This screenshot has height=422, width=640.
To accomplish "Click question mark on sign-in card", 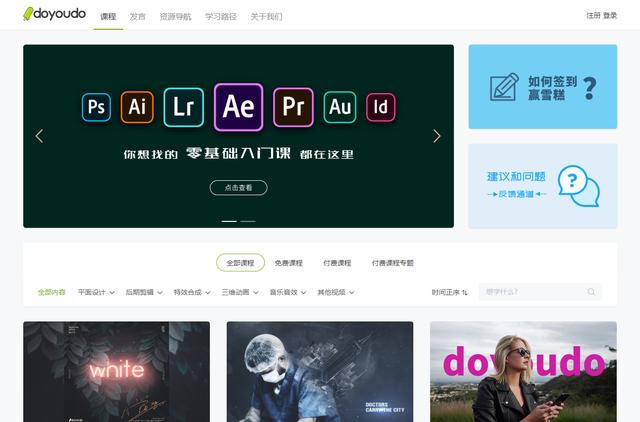I will click(x=589, y=88).
